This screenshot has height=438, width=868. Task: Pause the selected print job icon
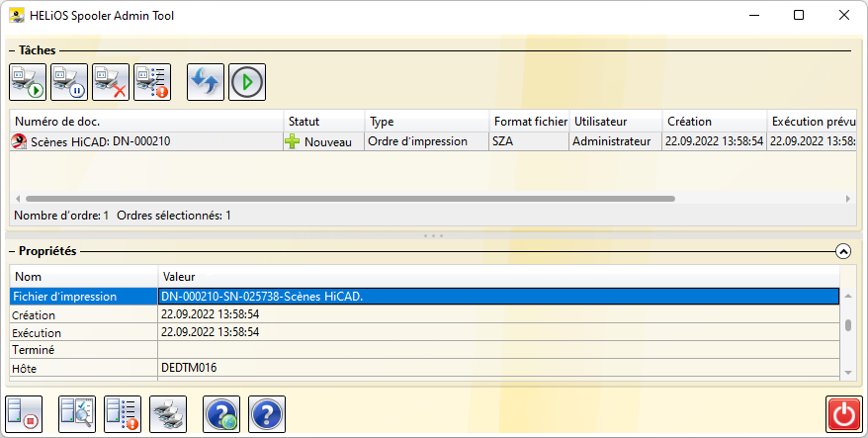coord(69,82)
